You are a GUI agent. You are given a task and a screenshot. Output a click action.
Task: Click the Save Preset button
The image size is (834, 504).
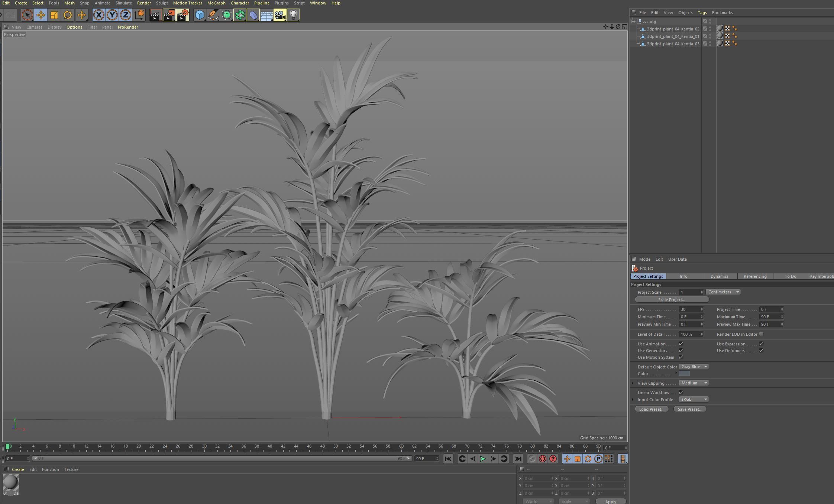coord(690,409)
